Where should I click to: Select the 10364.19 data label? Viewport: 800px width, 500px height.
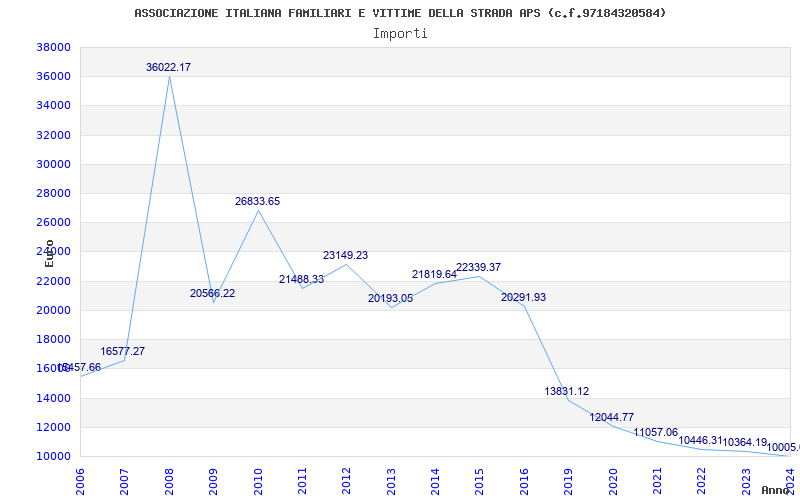click(745, 442)
